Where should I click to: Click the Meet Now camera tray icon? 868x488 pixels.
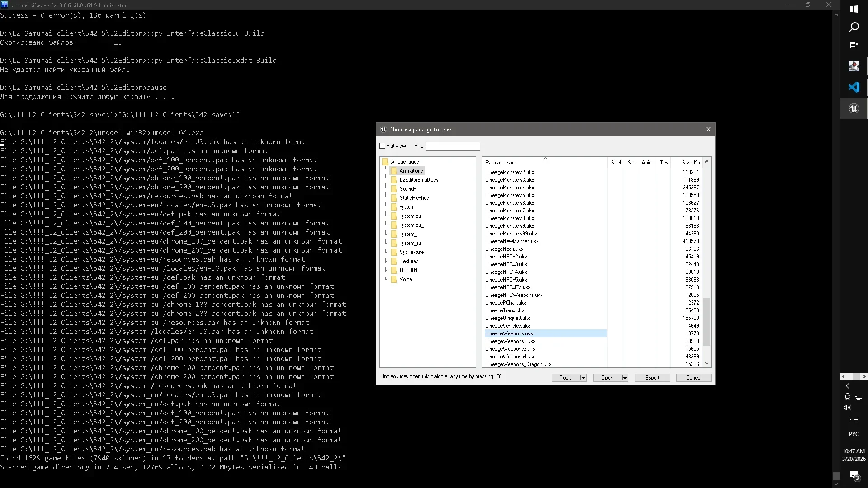[848, 397]
